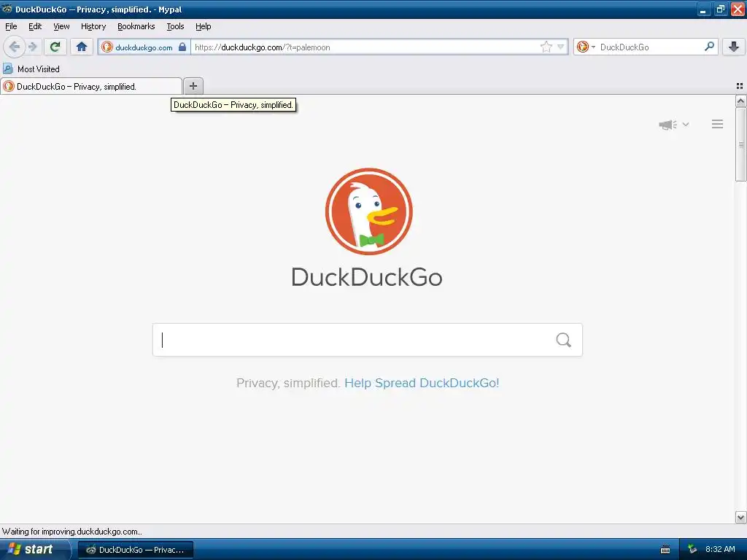Click the padlock site security icon
The image size is (747, 560).
coord(182,47)
